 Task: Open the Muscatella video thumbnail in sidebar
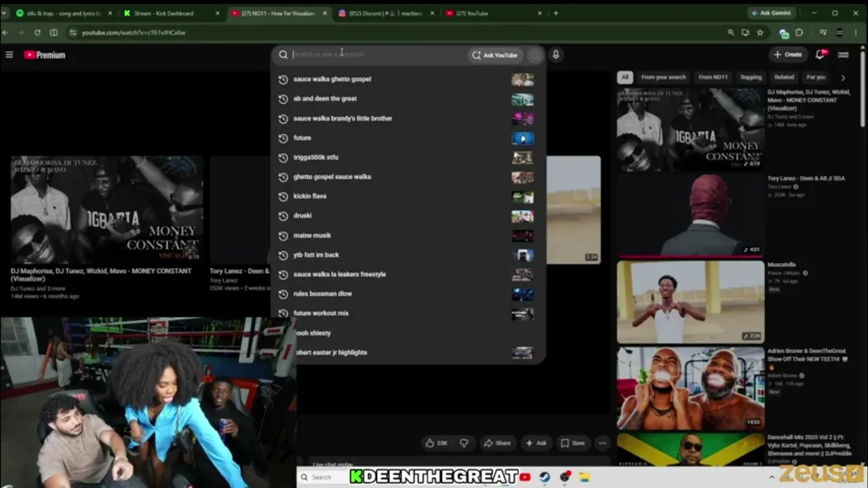[690, 302]
